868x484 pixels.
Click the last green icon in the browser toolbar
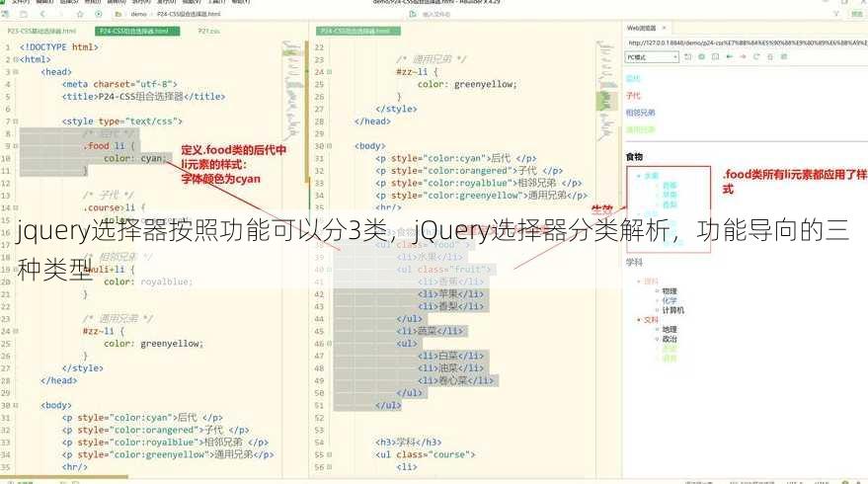784,57
